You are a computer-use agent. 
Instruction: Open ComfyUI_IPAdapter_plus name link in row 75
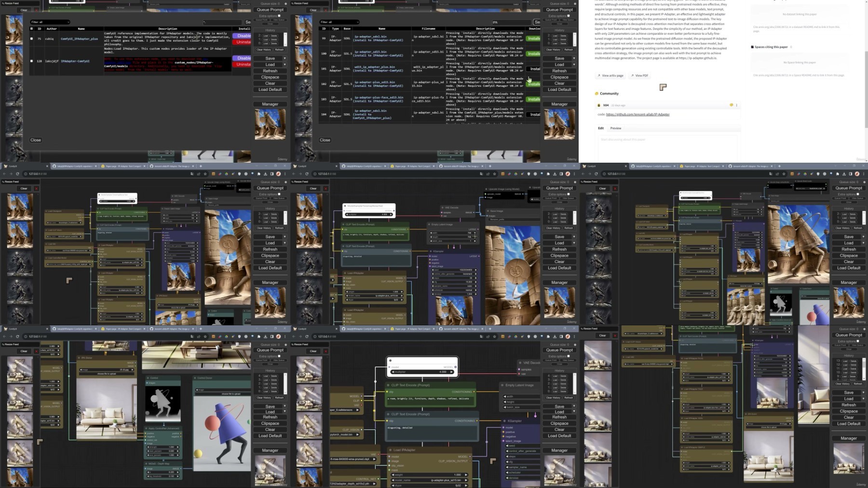pos(79,39)
